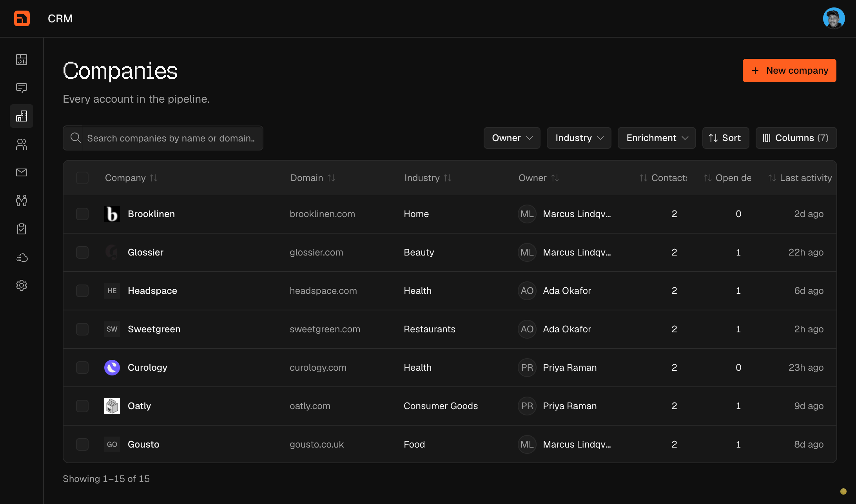Screen dimensions: 856x504
Task: Toggle the select-all header checkbox
Action: tap(82, 178)
